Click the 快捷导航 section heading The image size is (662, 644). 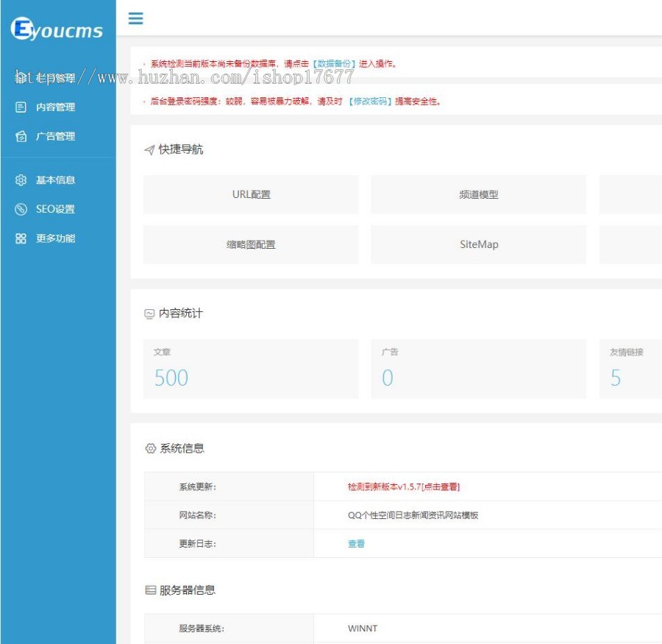181,149
